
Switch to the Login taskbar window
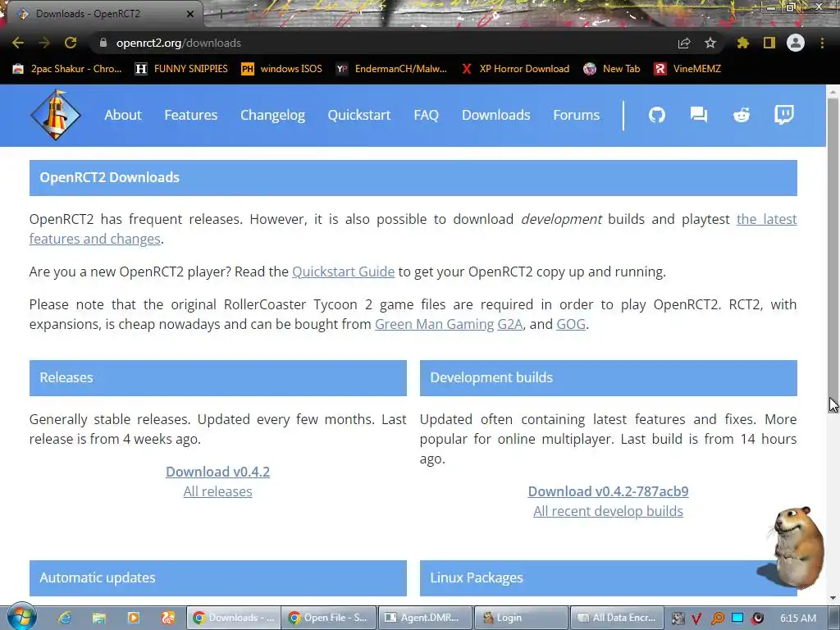pos(521,618)
